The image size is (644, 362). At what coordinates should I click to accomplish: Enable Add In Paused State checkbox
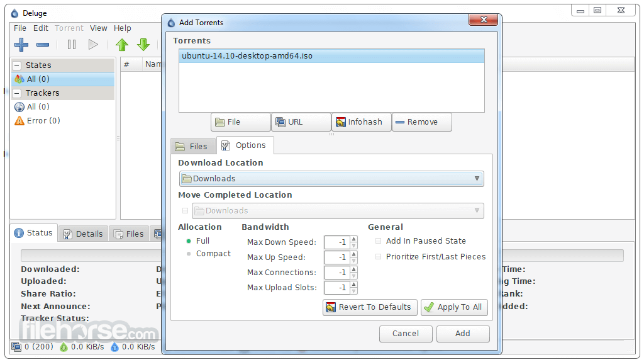click(378, 241)
